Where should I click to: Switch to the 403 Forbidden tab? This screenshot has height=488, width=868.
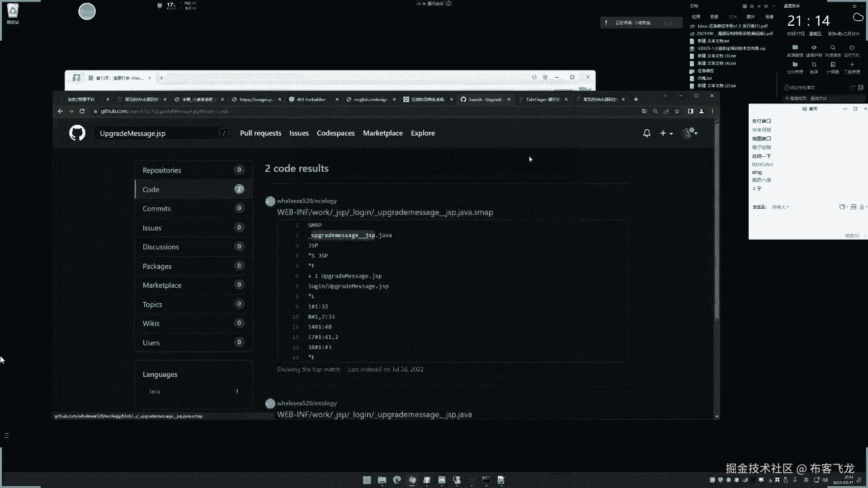pos(311,99)
